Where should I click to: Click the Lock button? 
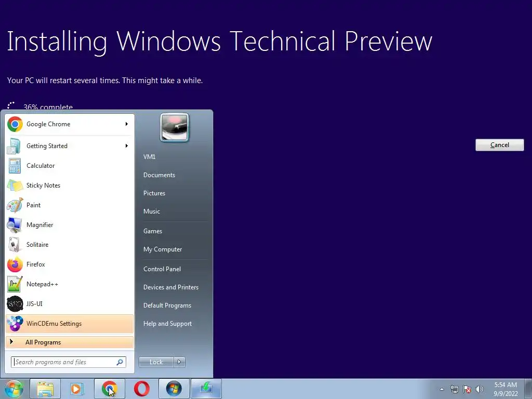156,362
